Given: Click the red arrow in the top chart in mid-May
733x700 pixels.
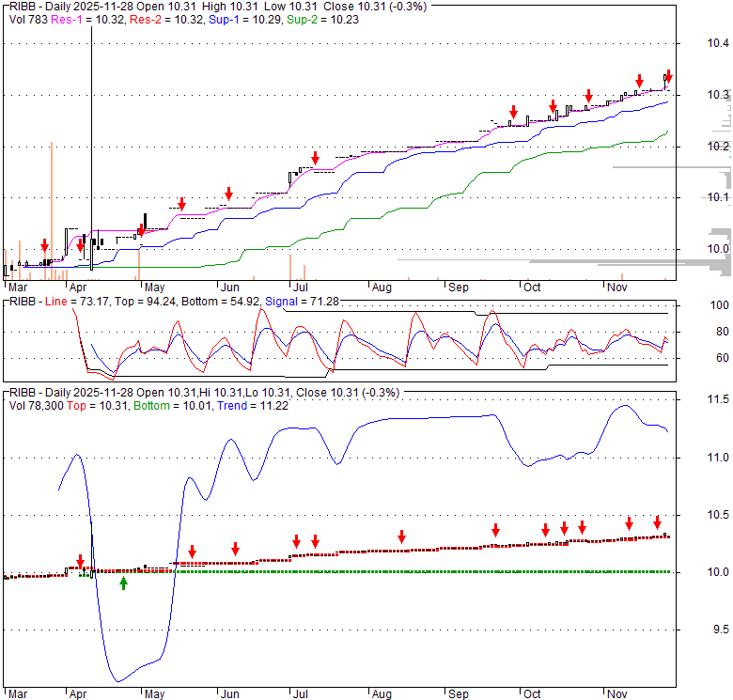Looking at the screenshot, I should 181,203.
